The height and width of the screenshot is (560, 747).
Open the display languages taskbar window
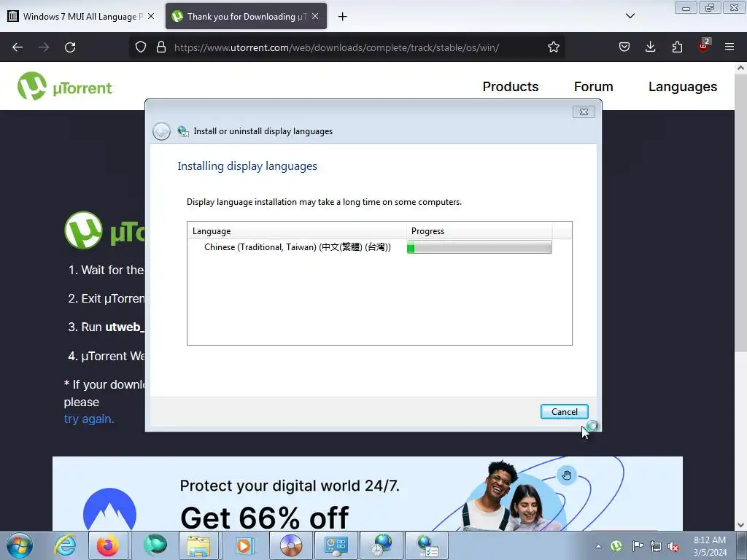tap(427, 545)
